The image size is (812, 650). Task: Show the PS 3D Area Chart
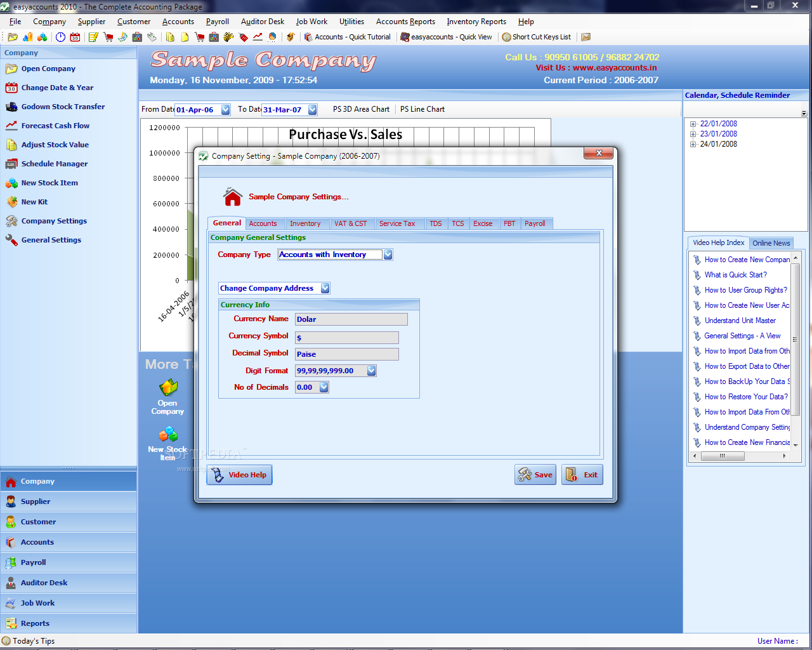361,109
